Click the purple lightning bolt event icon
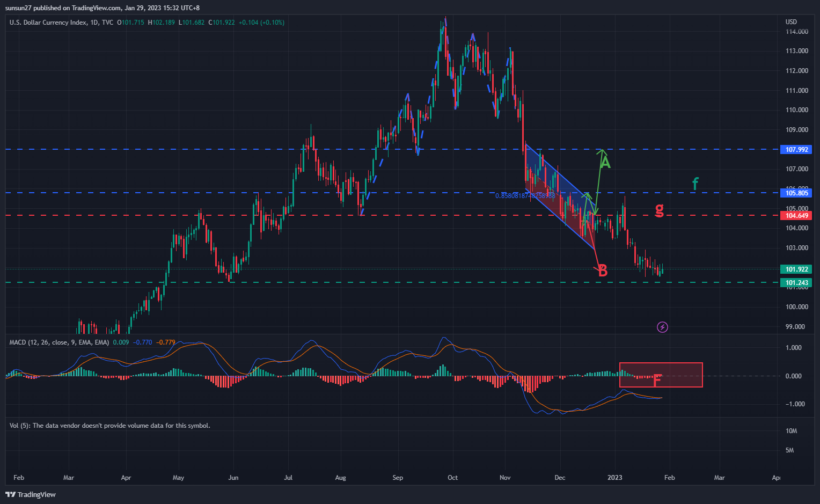 (662, 327)
